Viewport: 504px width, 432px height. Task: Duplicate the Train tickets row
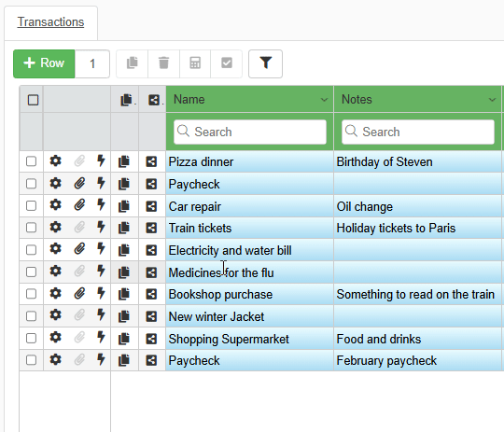(x=124, y=228)
